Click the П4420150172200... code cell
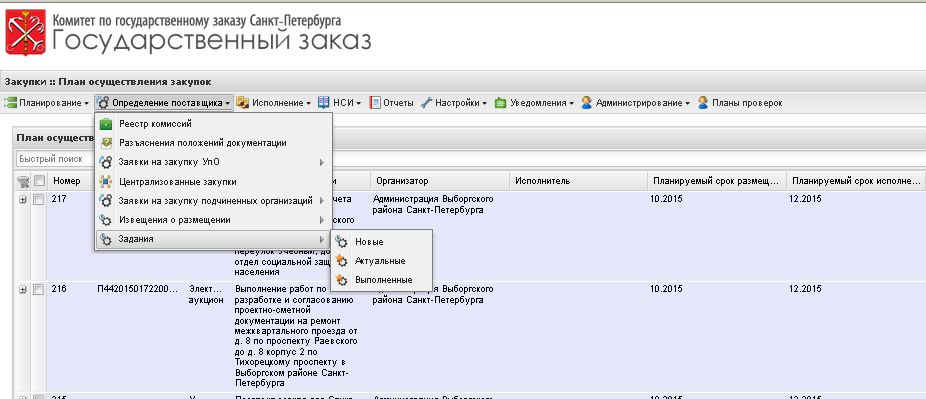 pyautogui.click(x=138, y=289)
